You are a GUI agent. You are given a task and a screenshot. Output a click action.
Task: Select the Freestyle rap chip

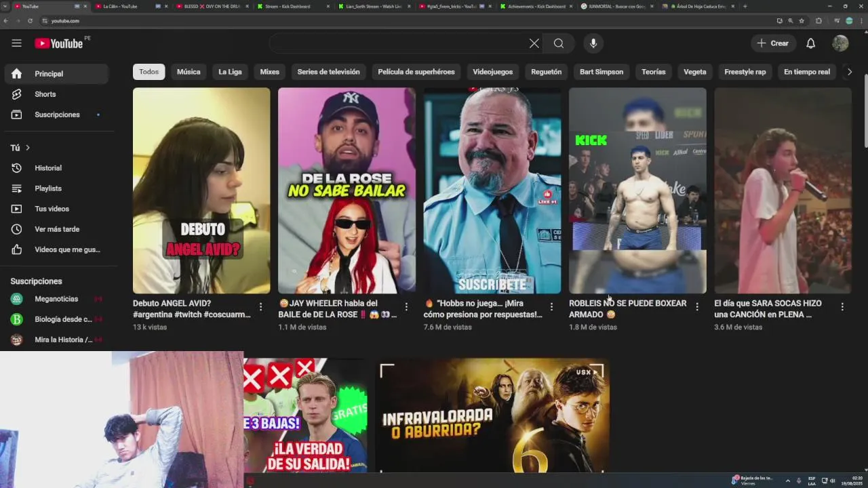tap(745, 72)
